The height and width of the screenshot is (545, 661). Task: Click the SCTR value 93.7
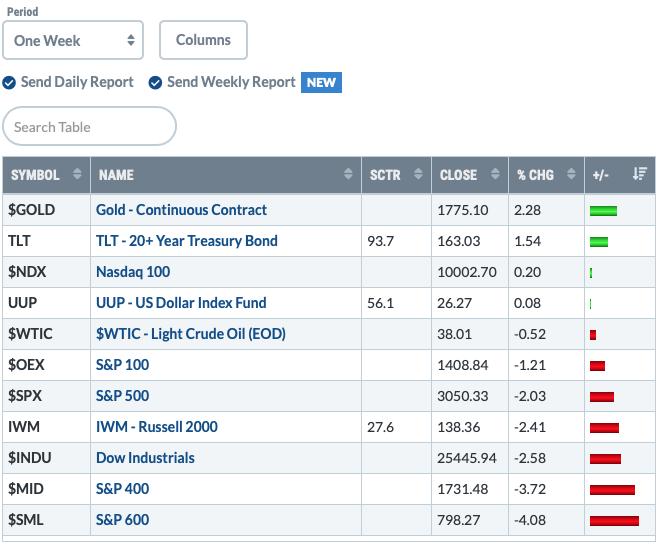[380, 241]
